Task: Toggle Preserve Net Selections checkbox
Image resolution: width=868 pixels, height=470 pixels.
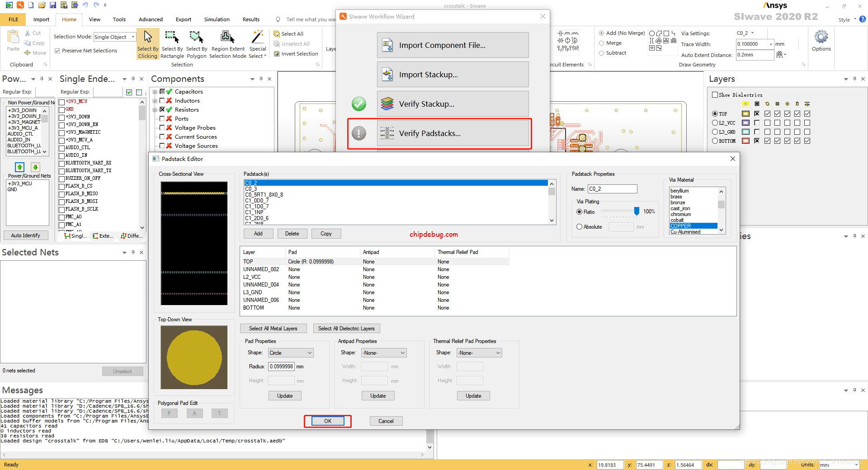Action: [x=57, y=51]
